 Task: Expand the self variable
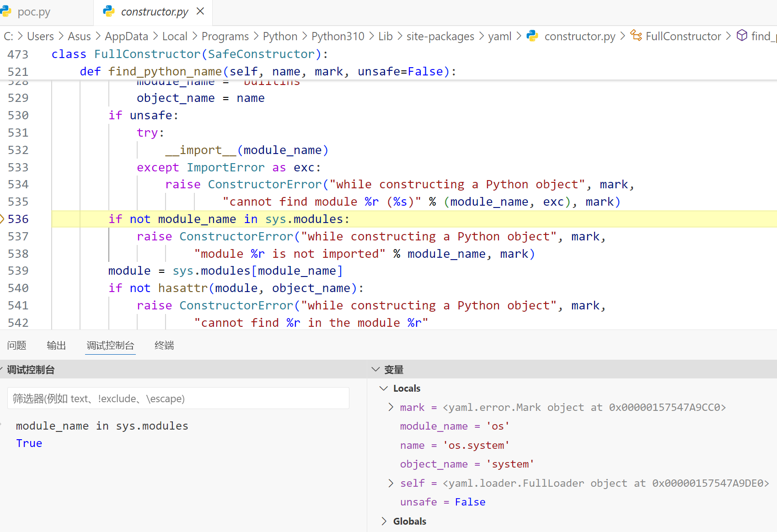pyautogui.click(x=391, y=483)
